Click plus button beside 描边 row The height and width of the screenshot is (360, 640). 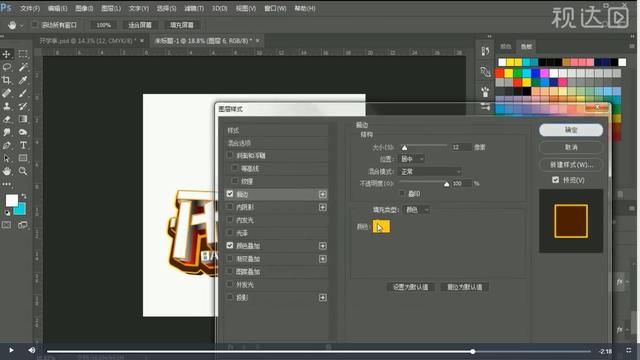pos(322,194)
